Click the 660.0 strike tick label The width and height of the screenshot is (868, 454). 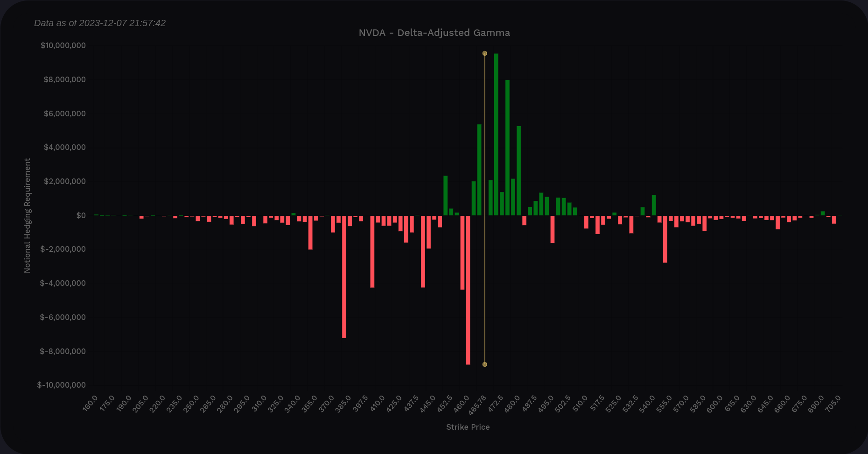click(782, 403)
